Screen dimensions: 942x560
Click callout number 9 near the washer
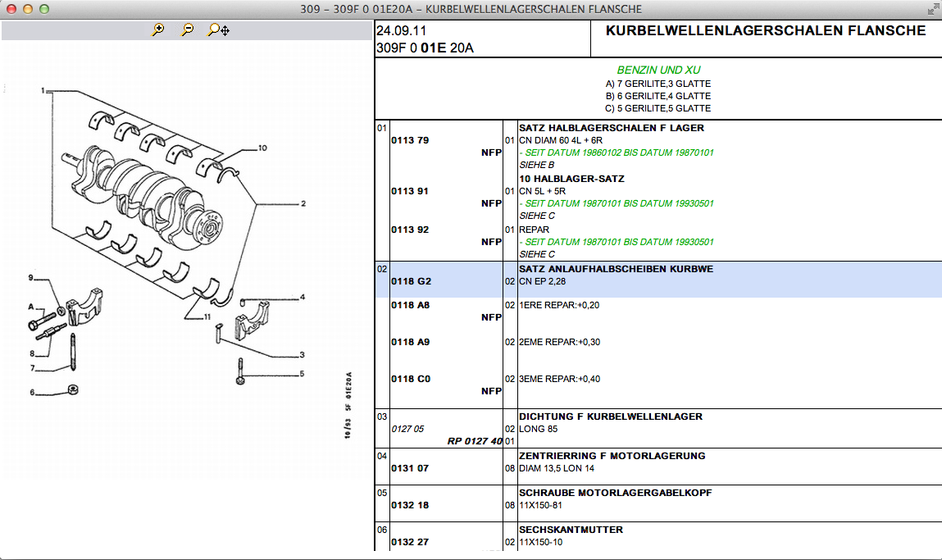point(30,276)
